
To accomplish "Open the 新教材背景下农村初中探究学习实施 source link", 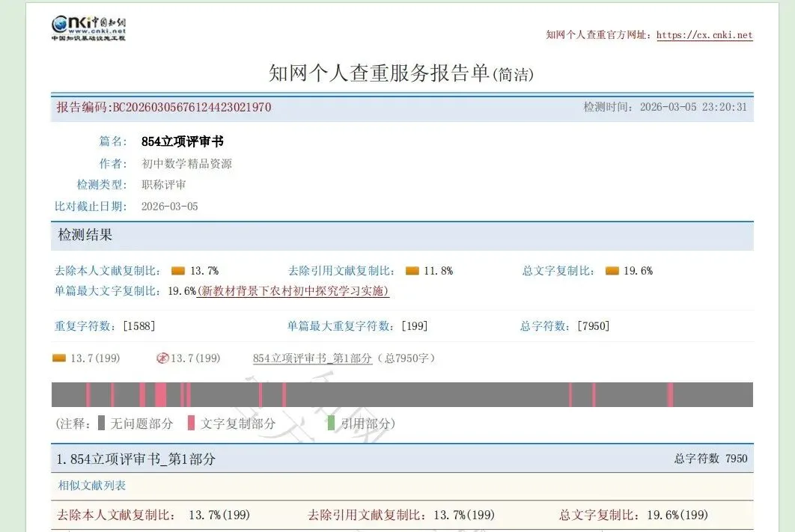I will click(x=293, y=291).
